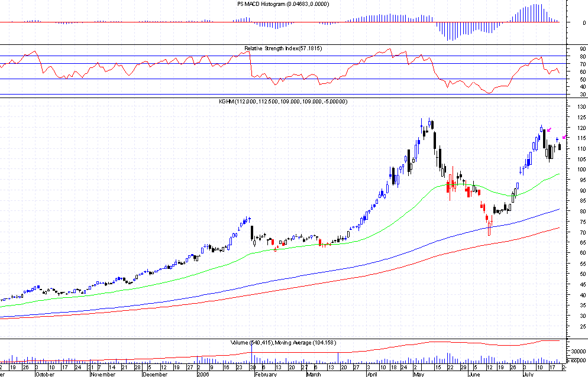Click the May label on the time axis
Screen dimensions: 588x377
419,373
